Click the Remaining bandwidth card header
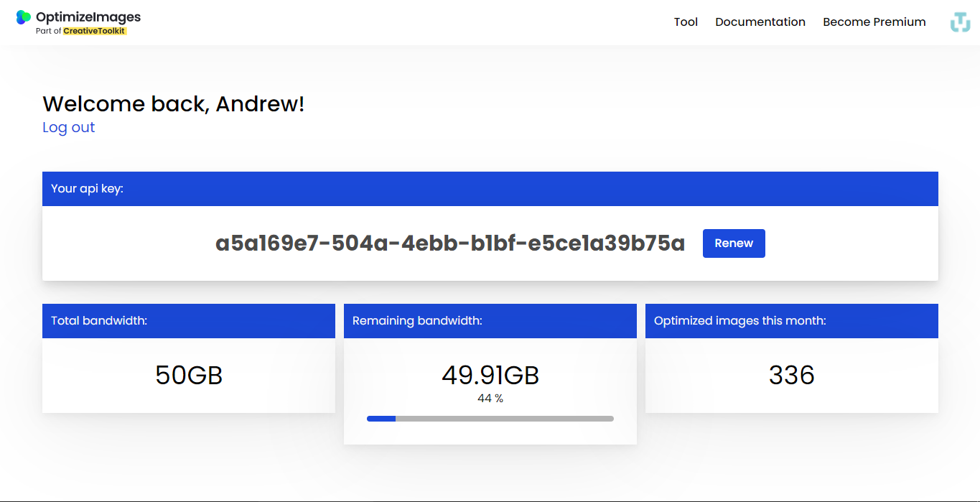Screen dimensions: 980x502 coord(490,321)
